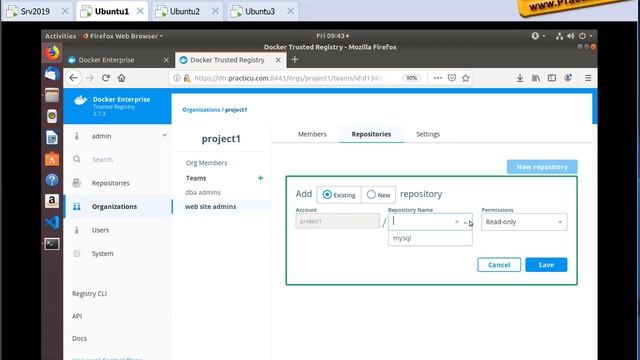Open the Help icon in the dock
This screenshot has height=360, width=640.
click(x=52, y=180)
